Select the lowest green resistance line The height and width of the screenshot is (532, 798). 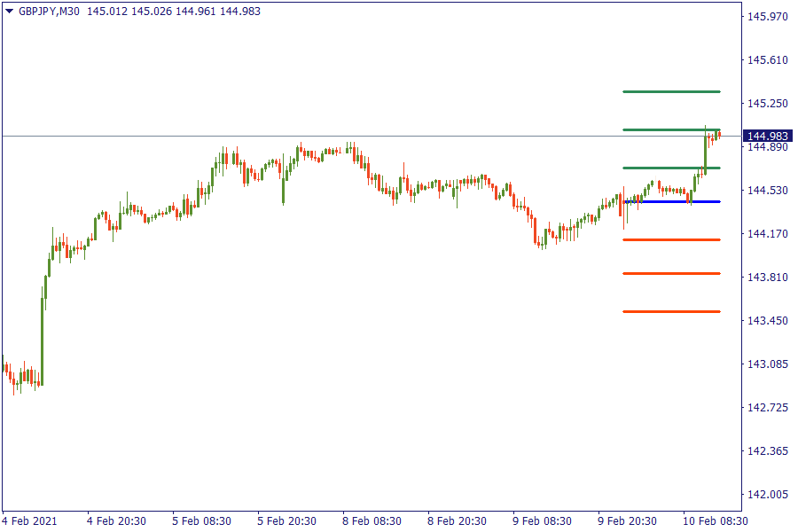tap(671, 168)
